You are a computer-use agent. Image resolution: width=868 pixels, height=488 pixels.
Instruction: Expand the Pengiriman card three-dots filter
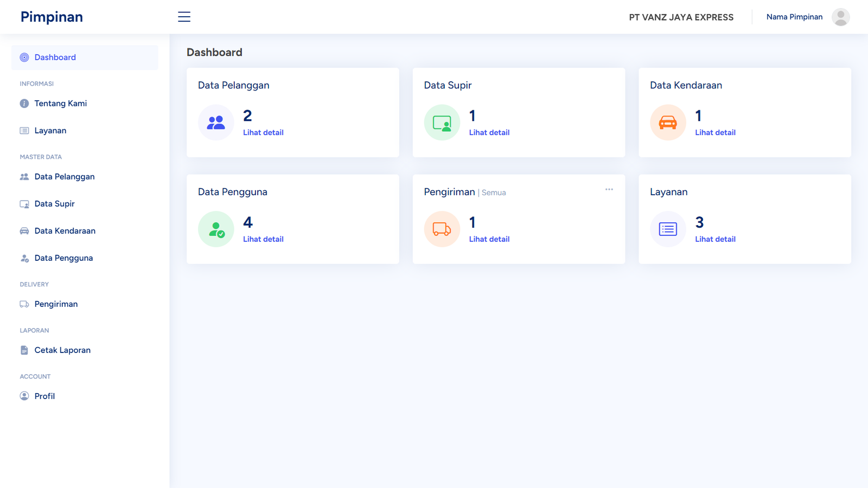pos(609,190)
